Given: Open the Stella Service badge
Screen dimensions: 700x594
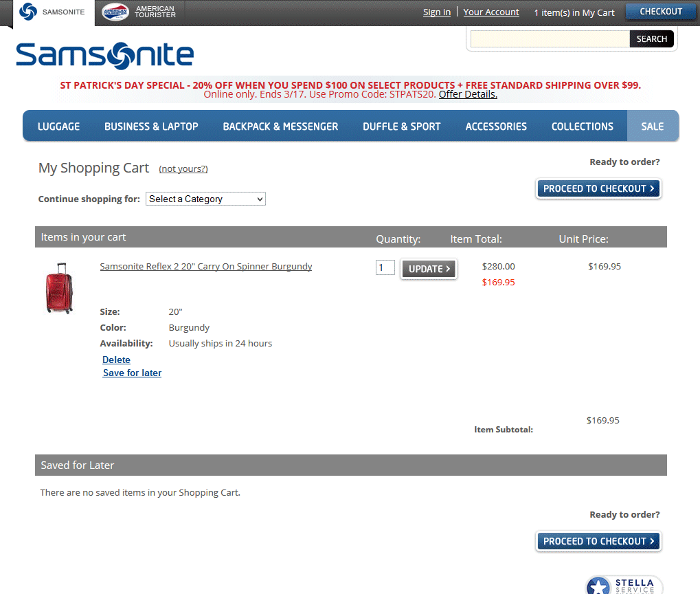Looking at the screenshot, I should (x=623, y=585).
